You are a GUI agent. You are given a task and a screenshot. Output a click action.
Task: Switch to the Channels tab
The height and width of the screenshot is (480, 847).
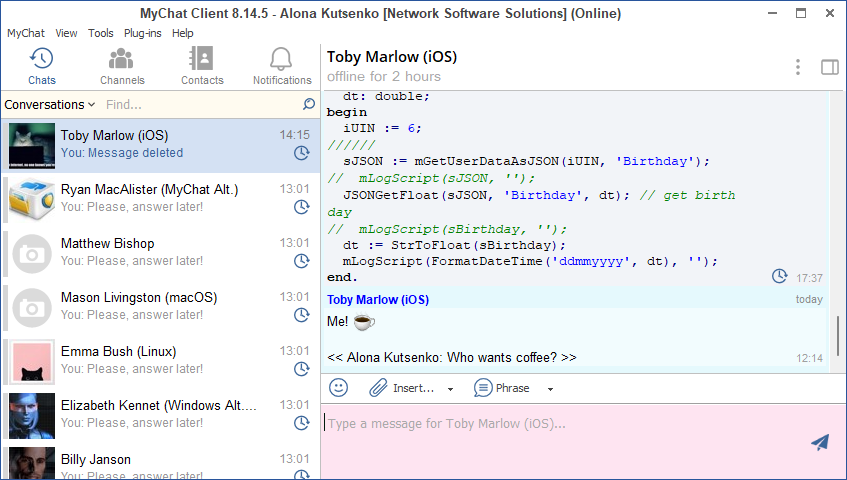point(122,66)
